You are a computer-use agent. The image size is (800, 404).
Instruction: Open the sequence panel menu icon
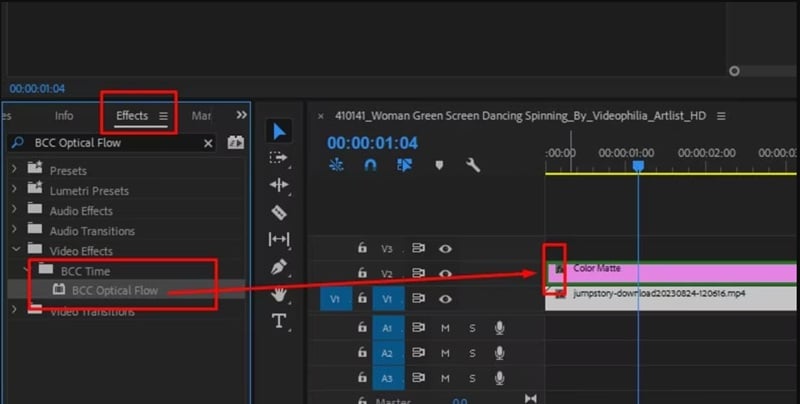(721, 116)
